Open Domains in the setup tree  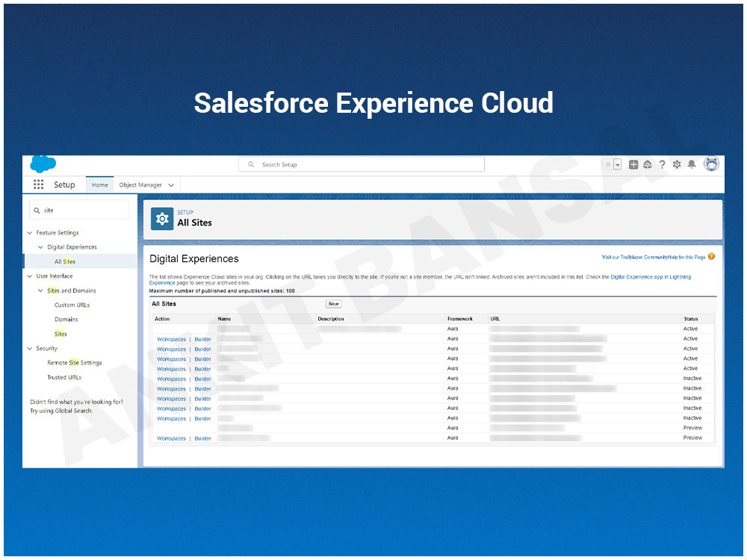coord(66,319)
